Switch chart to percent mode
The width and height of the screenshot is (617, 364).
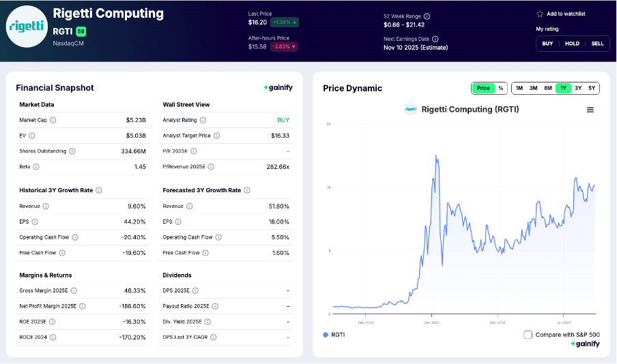(500, 88)
